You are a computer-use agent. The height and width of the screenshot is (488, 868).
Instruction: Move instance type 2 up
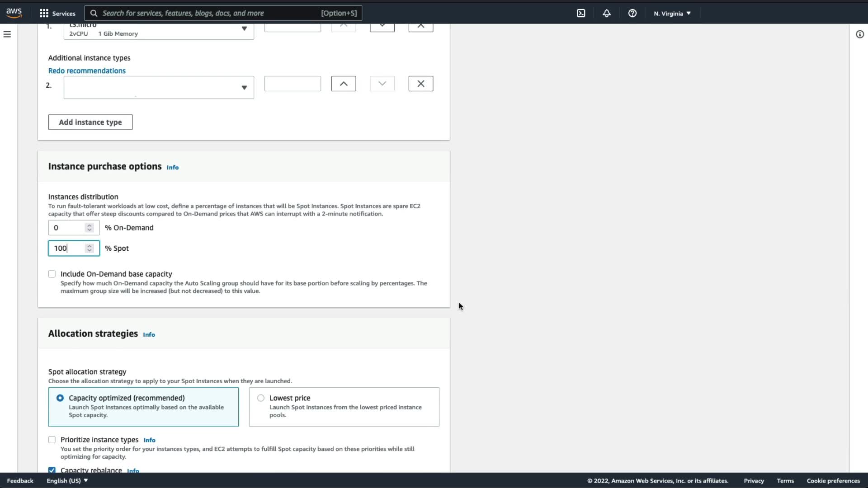tap(344, 84)
